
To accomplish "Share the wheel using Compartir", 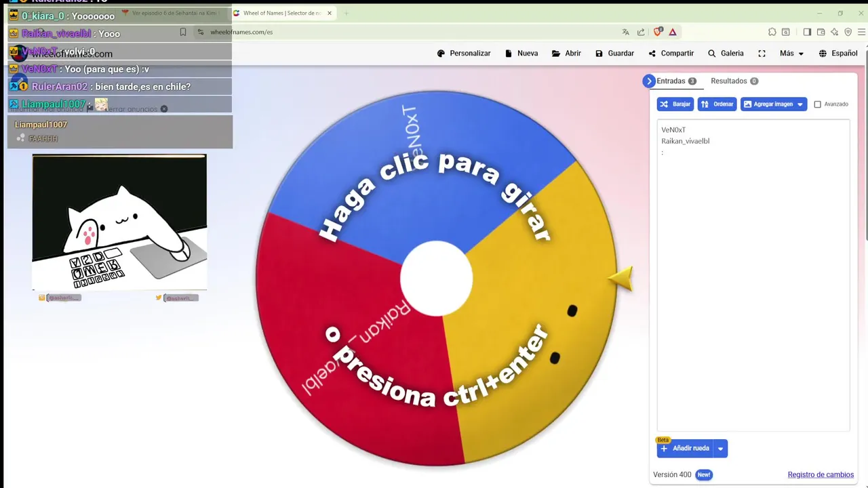I will tap(671, 54).
